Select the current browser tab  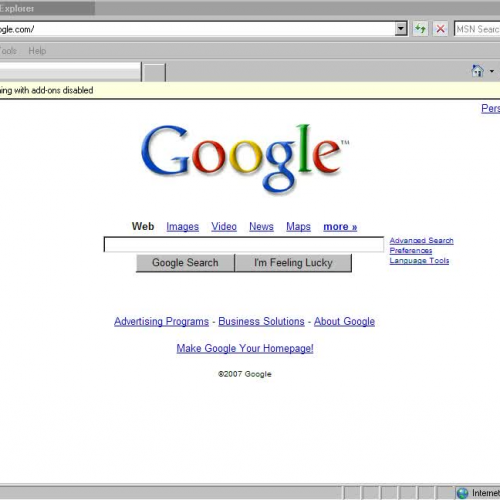tap(70, 71)
